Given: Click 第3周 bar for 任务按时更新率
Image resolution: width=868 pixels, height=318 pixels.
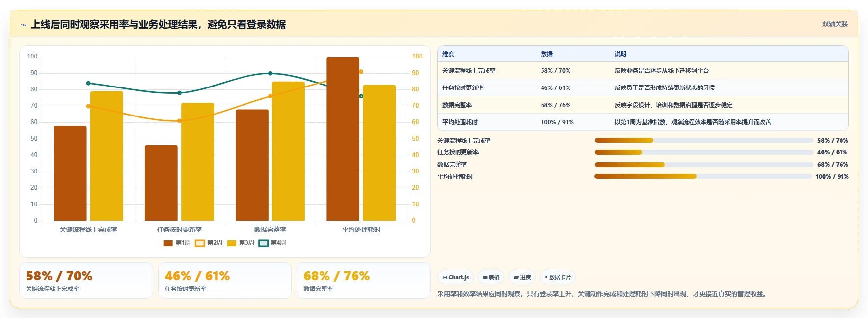Looking at the screenshot, I should point(197,162).
